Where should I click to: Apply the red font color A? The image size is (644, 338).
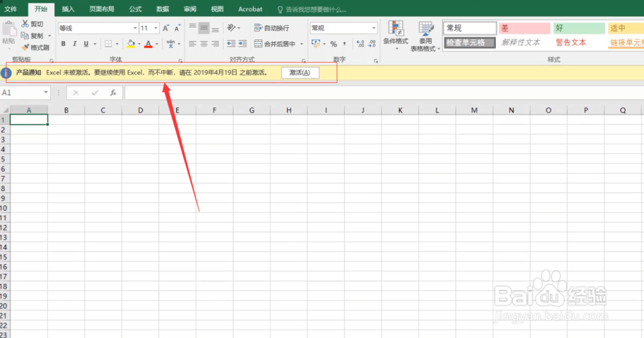(148, 44)
